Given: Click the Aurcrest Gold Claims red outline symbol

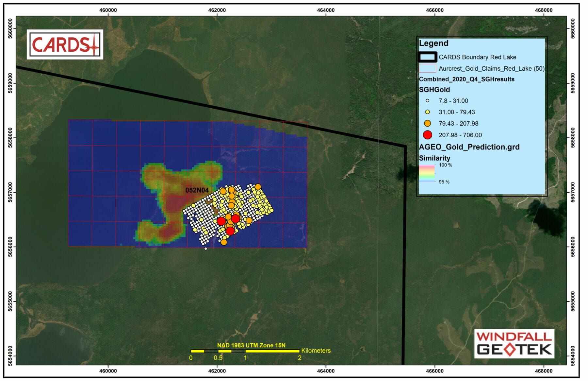Looking at the screenshot, I should pos(427,68).
